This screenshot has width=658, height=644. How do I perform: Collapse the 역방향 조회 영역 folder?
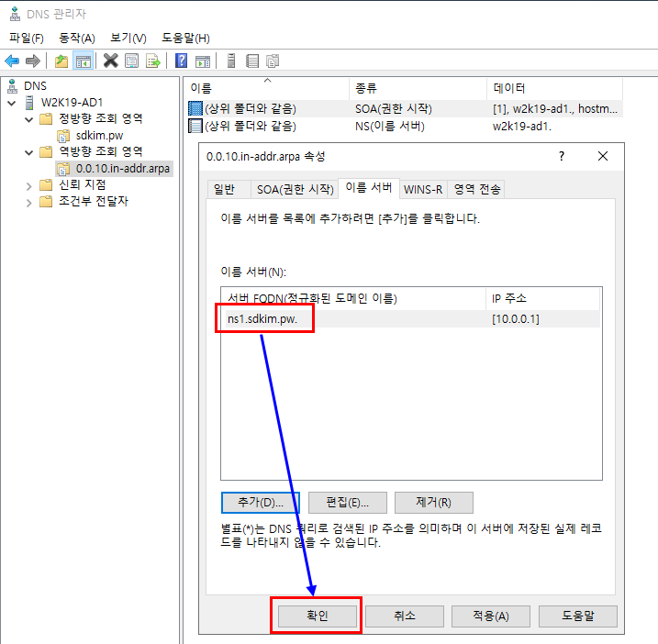[x=28, y=152]
